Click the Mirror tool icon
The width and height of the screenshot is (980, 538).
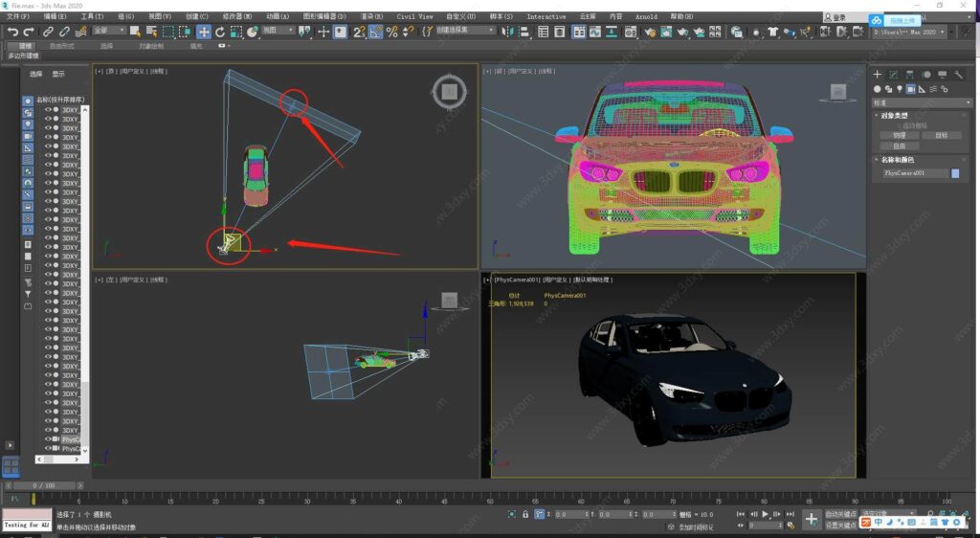(507, 32)
